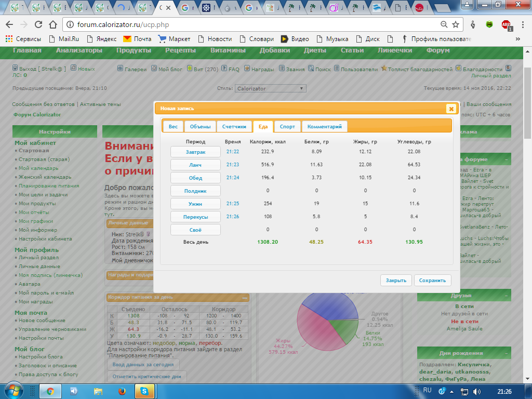Click the Выход logout link
The height and width of the screenshot is (399, 532).
pos(39,69)
